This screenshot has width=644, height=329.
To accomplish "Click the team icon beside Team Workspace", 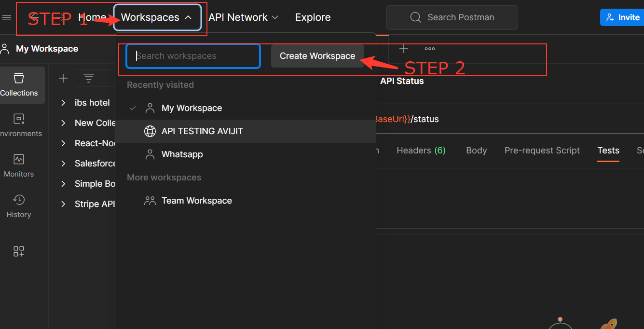I will pyautogui.click(x=150, y=201).
